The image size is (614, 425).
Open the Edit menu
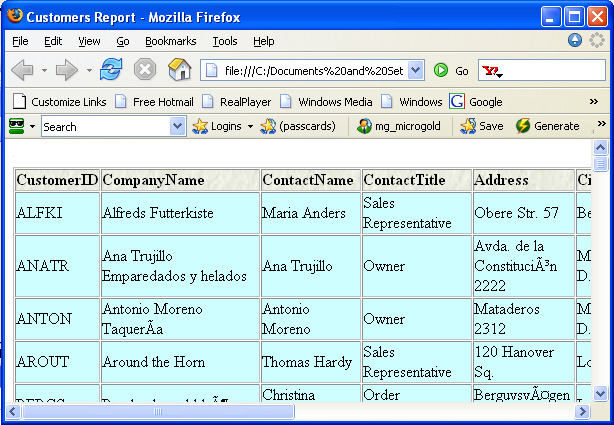click(x=53, y=41)
